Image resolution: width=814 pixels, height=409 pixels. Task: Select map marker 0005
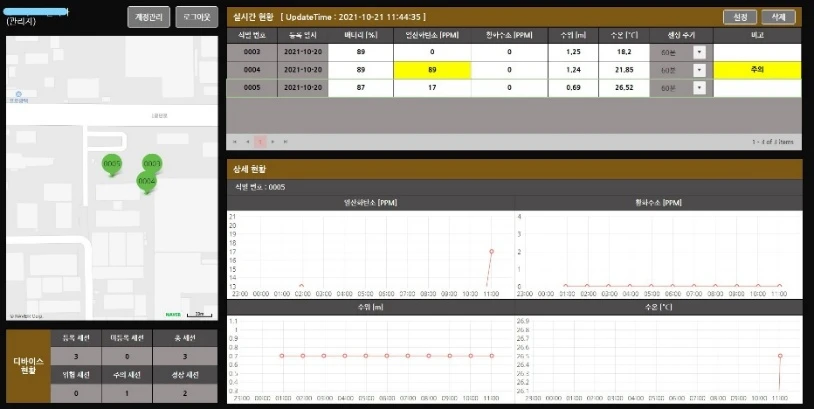(112, 164)
